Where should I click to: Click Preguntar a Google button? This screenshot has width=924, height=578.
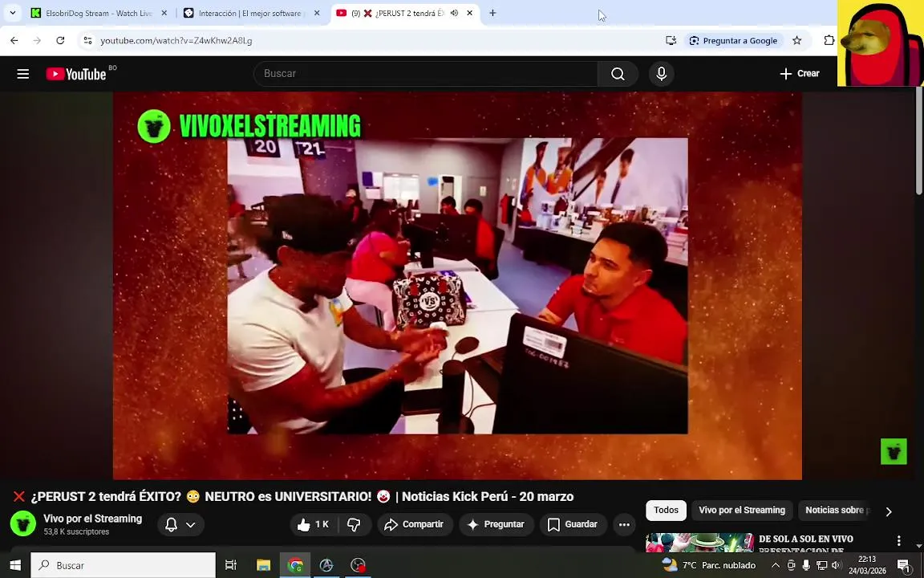pos(734,41)
